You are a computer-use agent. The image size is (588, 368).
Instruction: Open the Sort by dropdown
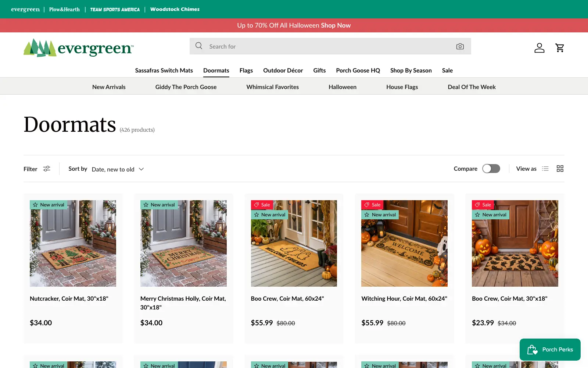pos(118,169)
